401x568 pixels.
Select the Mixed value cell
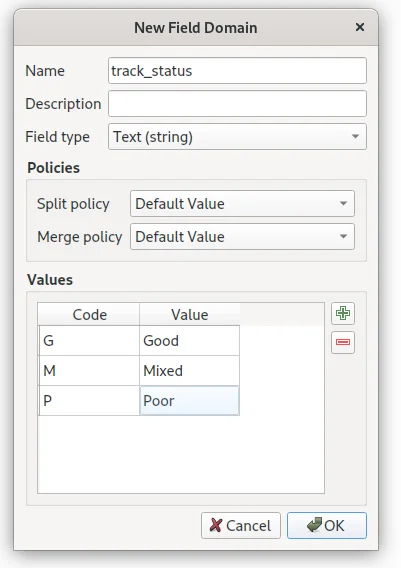189,371
